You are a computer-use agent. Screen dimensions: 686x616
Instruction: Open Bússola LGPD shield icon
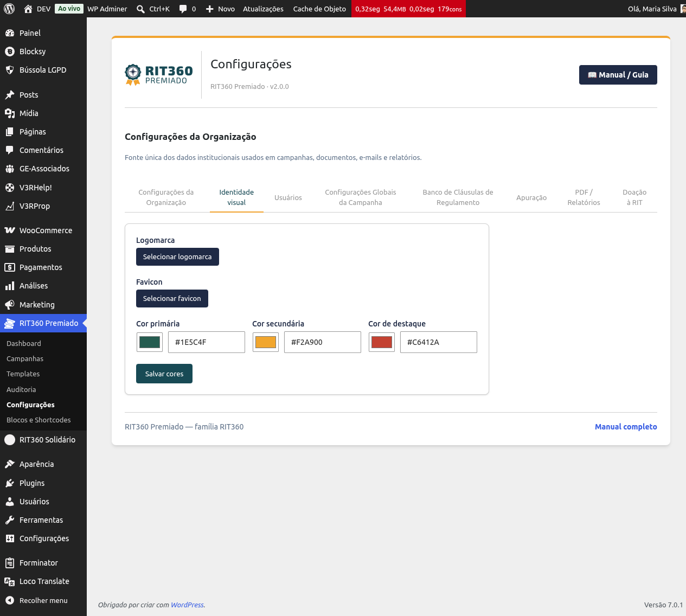10,70
